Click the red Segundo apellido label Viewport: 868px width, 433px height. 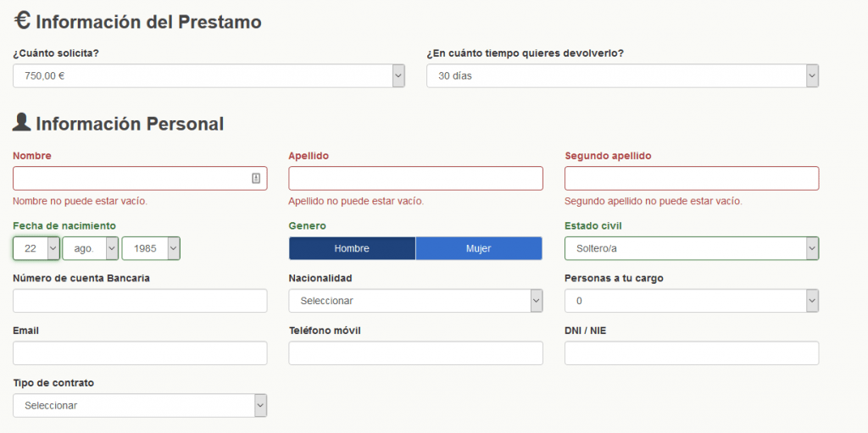608,156
